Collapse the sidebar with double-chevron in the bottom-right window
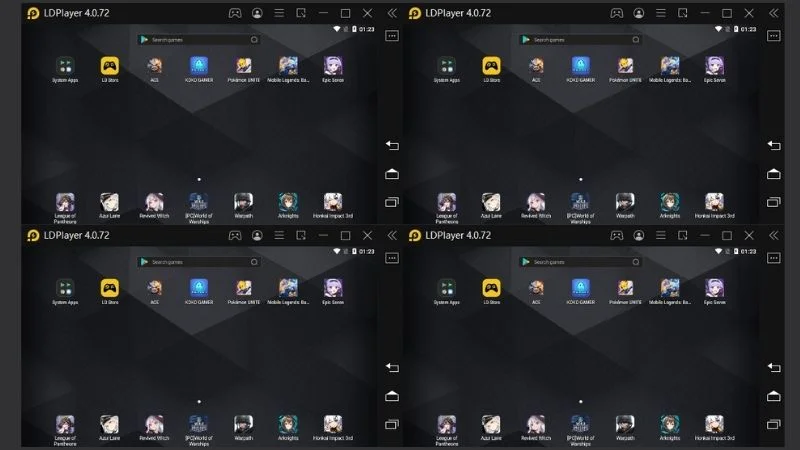 click(x=773, y=235)
